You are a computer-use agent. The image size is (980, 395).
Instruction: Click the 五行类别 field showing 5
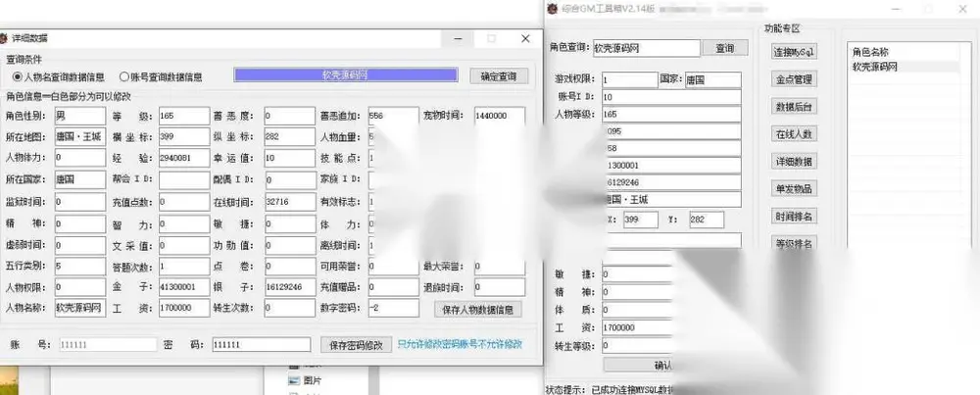(x=80, y=267)
